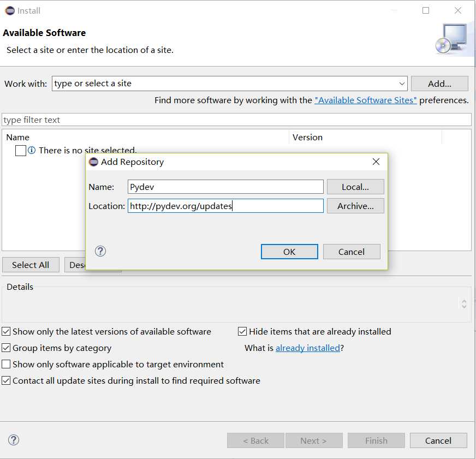Click the Eclipse icon in Install title bar
Viewport: 476px width, 459px height.
(9, 10)
